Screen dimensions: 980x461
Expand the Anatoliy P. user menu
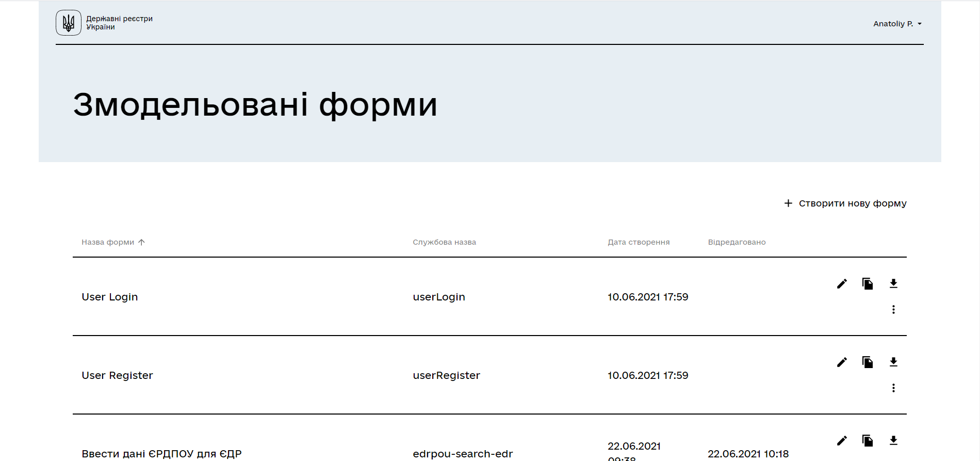pos(897,24)
